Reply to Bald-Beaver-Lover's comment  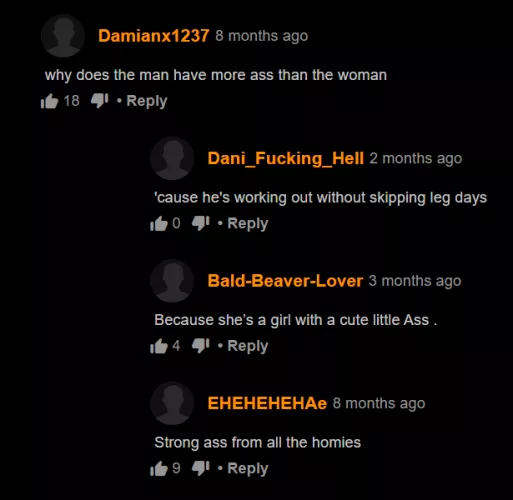tap(248, 346)
